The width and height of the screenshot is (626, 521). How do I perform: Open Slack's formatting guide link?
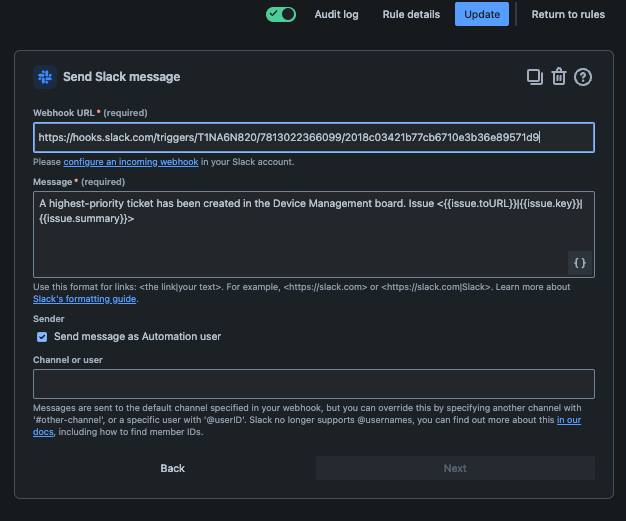coord(85,299)
